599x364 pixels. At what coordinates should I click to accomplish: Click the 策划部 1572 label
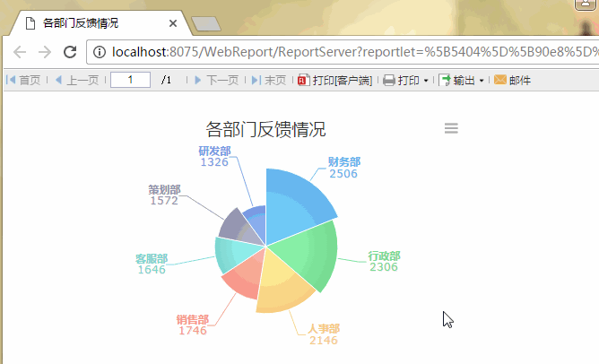164,195
